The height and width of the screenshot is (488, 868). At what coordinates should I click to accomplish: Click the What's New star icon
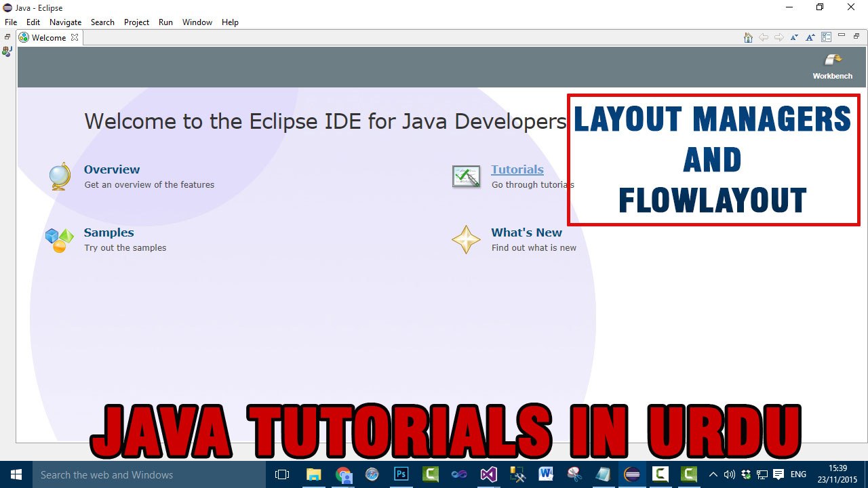(466, 240)
